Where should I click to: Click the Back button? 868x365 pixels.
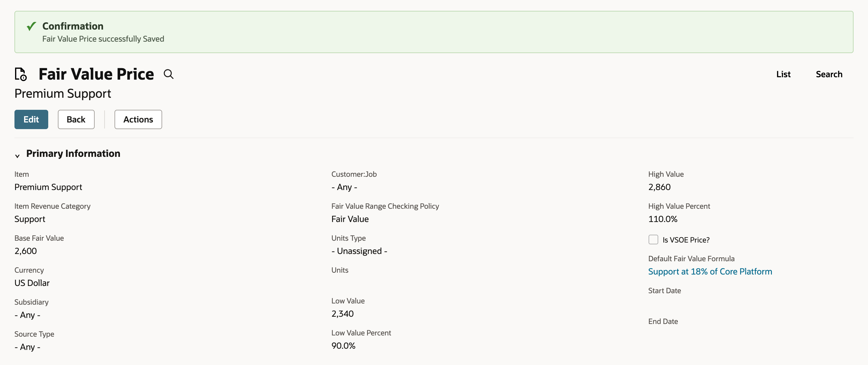coord(76,119)
